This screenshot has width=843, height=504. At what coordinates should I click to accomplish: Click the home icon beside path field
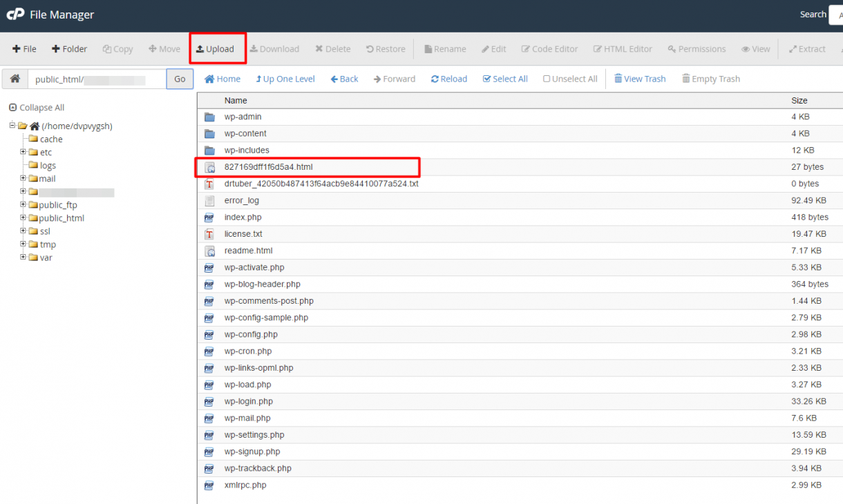click(x=15, y=79)
